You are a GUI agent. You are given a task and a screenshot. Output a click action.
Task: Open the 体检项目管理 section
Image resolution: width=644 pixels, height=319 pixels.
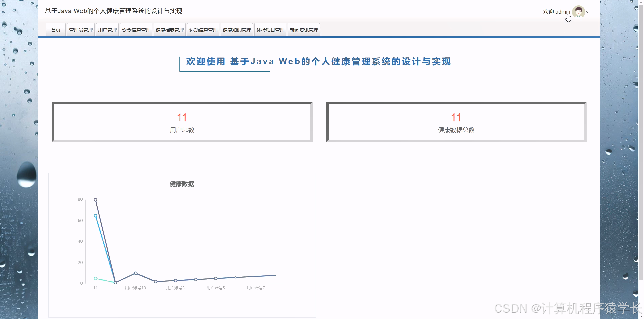[x=270, y=30]
